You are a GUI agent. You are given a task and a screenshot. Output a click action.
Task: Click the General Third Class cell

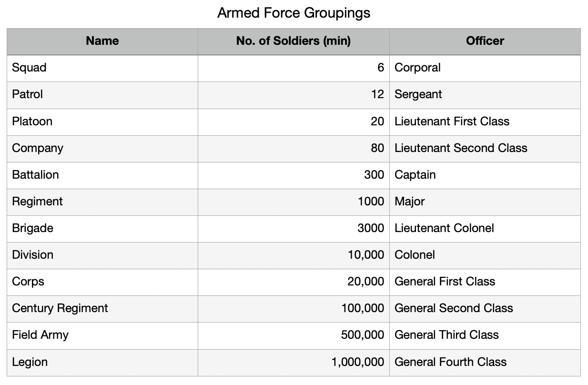(485, 335)
